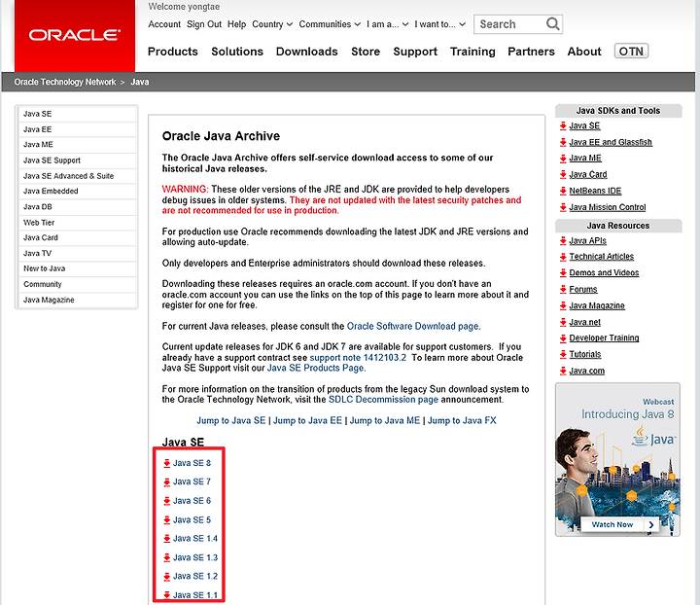
Task: Click the Oracle logo
Action: [75, 35]
